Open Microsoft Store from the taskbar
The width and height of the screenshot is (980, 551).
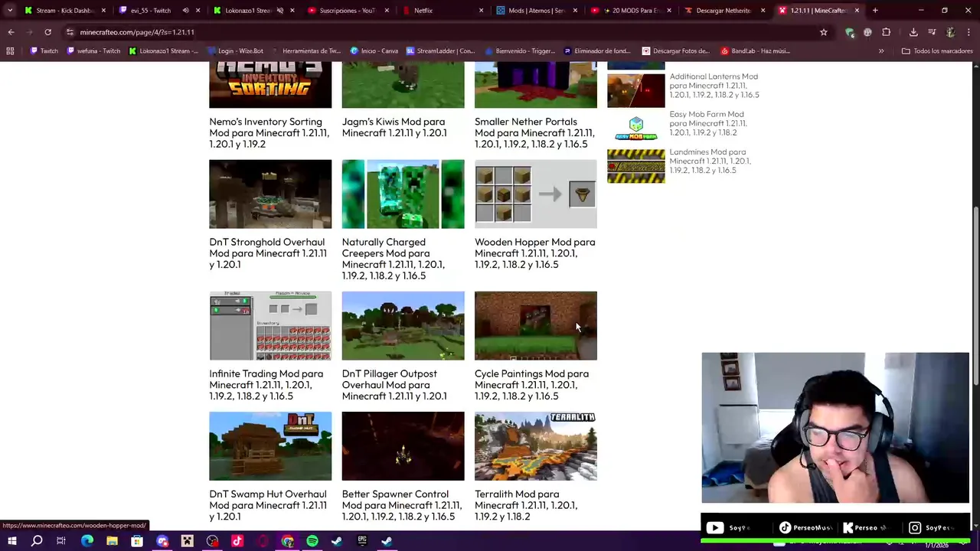coord(136,541)
